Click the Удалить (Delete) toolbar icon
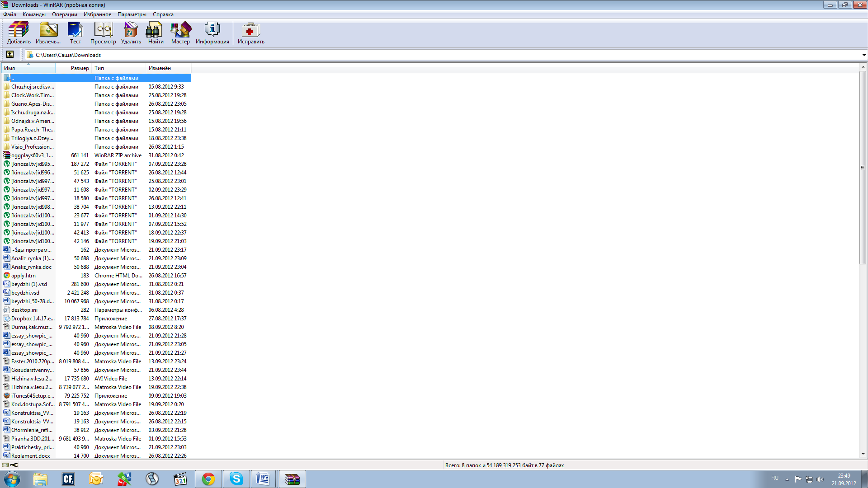 coord(131,33)
